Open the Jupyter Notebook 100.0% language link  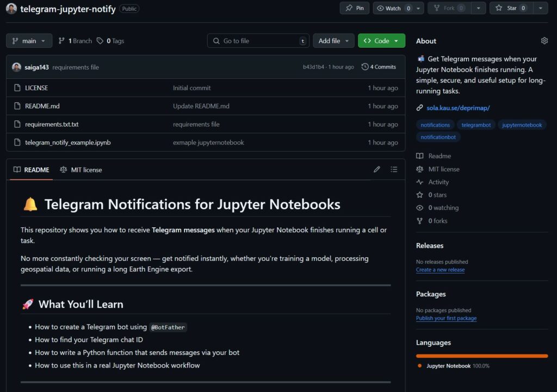click(458, 366)
